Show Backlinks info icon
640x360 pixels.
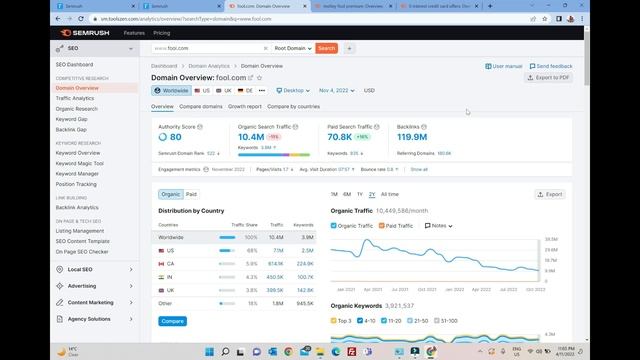424,127
